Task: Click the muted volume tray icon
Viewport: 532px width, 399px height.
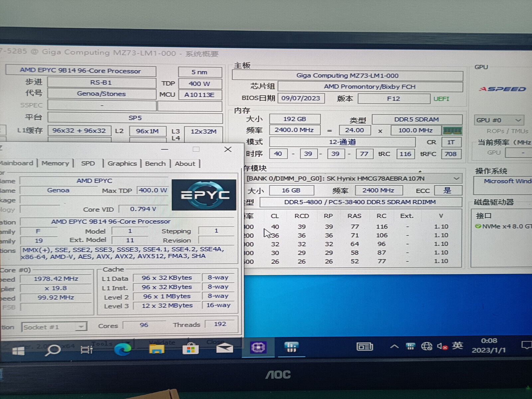Action: pyautogui.click(x=442, y=346)
